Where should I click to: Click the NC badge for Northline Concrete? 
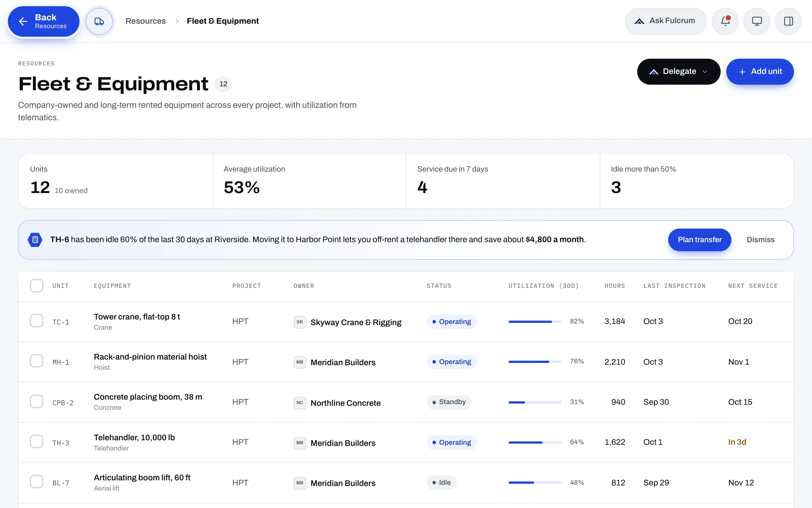click(x=300, y=402)
